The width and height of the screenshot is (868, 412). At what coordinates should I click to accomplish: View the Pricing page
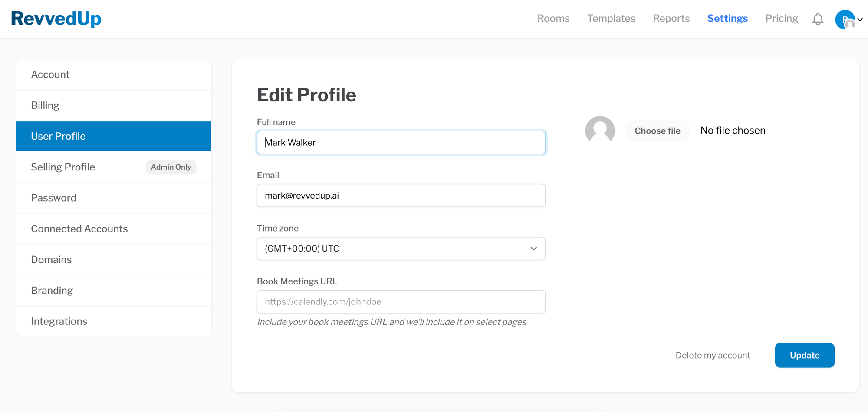coord(782,18)
